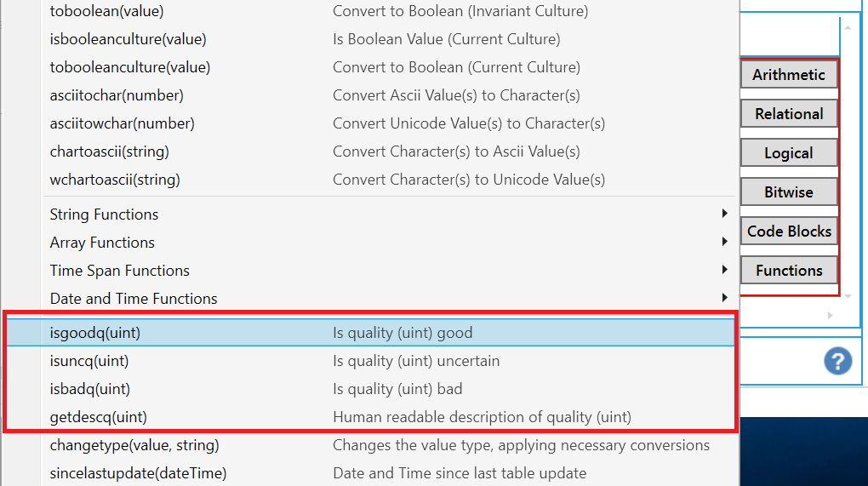Viewport: 868px width, 486px height.
Task: Choose the isuncq(uint) function
Action: point(89,361)
